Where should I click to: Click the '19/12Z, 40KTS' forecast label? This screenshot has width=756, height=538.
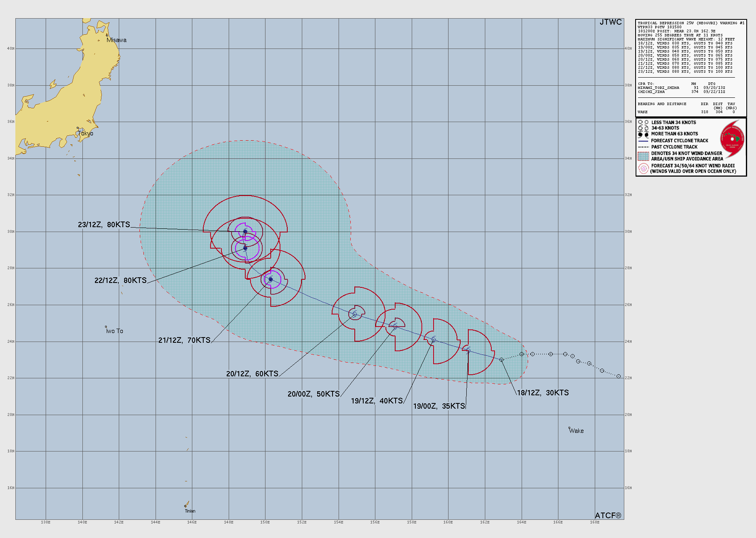click(377, 401)
